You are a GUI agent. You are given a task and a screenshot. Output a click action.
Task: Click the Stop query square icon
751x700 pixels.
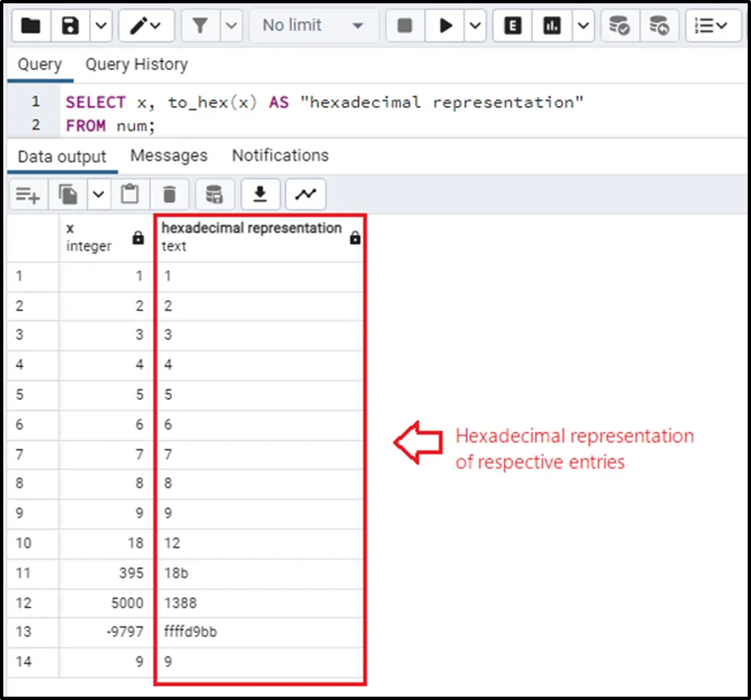coord(406,26)
